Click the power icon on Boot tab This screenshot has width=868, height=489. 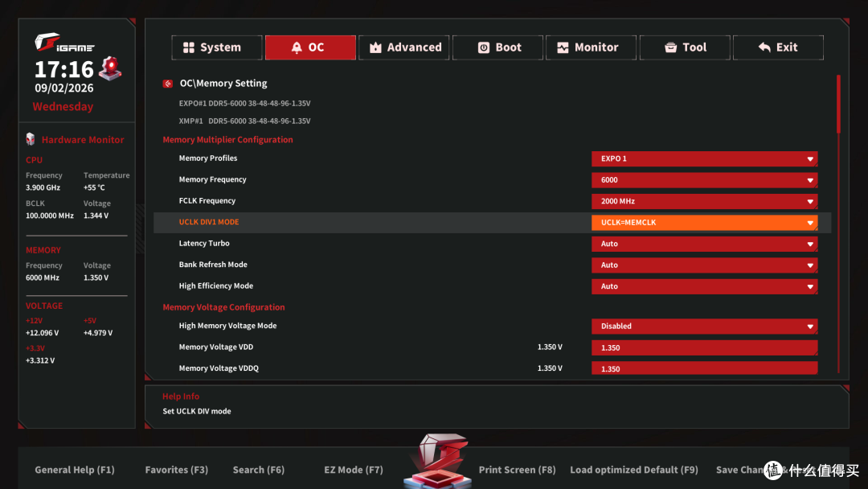tap(484, 47)
